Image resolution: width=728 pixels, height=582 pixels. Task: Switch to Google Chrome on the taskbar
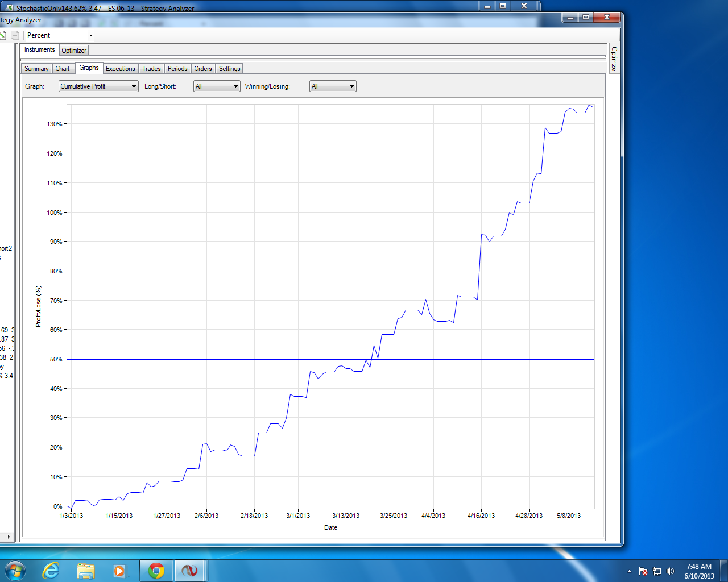[x=156, y=571]
